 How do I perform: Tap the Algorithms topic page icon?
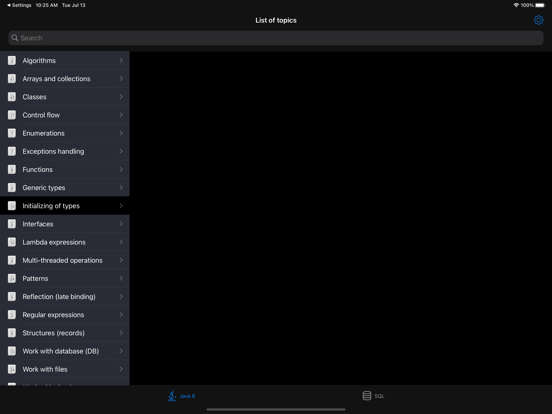(x=12, y=61)
